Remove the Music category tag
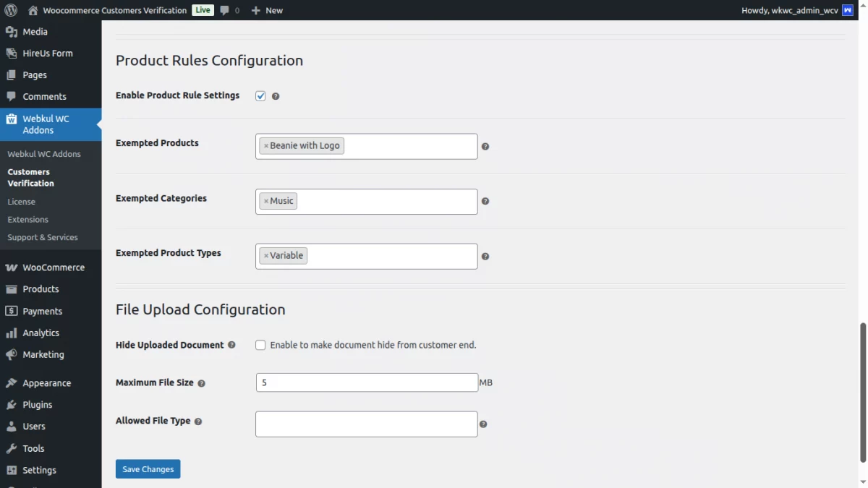Viewport: 868px width, 488px height. tap(266, 201)
